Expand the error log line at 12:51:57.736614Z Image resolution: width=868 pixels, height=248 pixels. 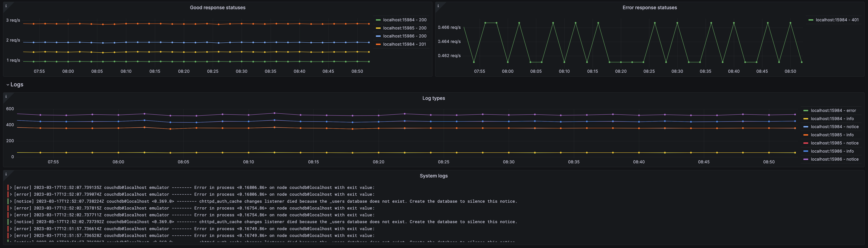pyautogui.click(x=11, y=229)
